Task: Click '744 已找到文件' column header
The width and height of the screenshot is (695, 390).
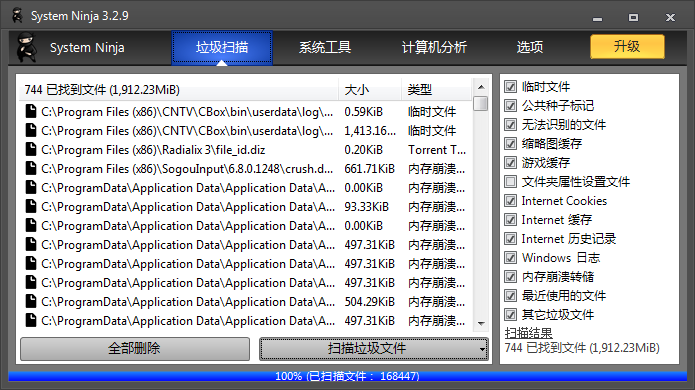Action: tap(179, 90)
